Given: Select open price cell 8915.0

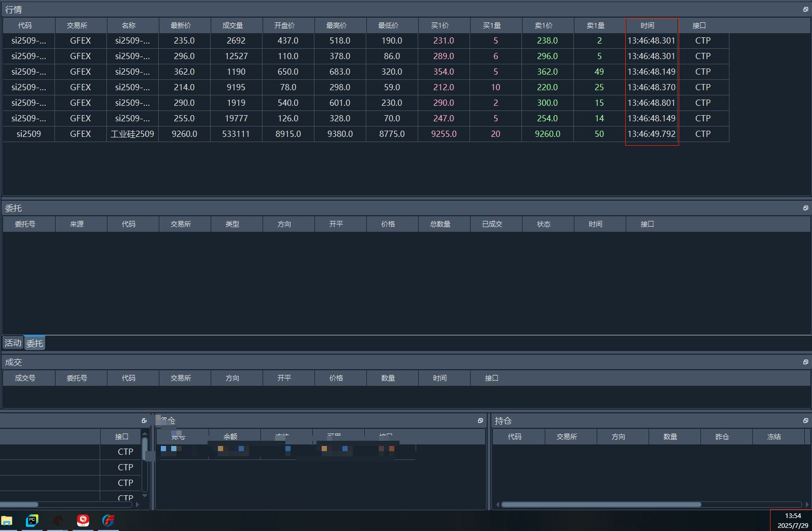Looking at the screenshot, I should coord(288,134).
